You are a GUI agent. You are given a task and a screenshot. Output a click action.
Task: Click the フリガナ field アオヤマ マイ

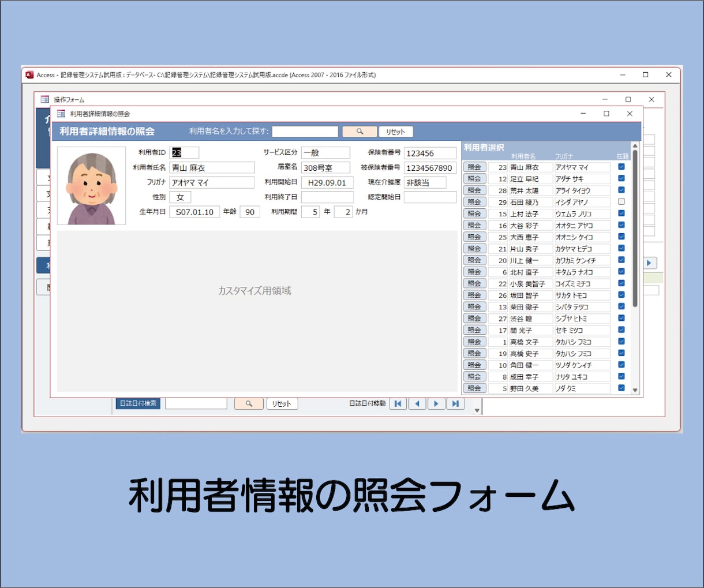[212, 182]
